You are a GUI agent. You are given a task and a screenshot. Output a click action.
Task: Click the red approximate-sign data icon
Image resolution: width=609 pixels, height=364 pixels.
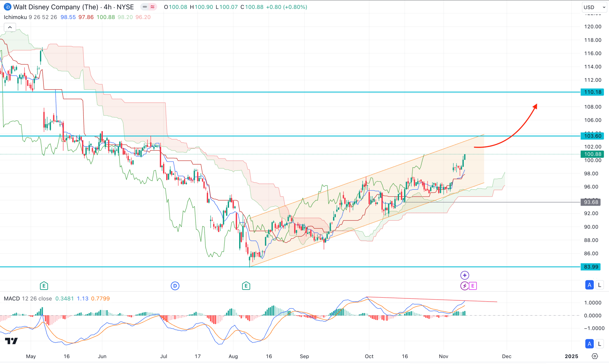pyautogui.click(x=153, y=7)
